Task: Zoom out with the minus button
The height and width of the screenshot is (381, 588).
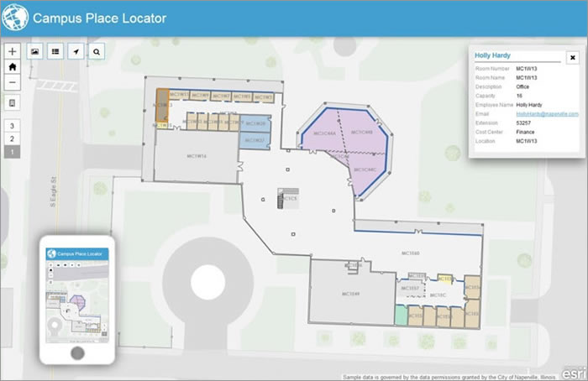Action: click(12, 82)
